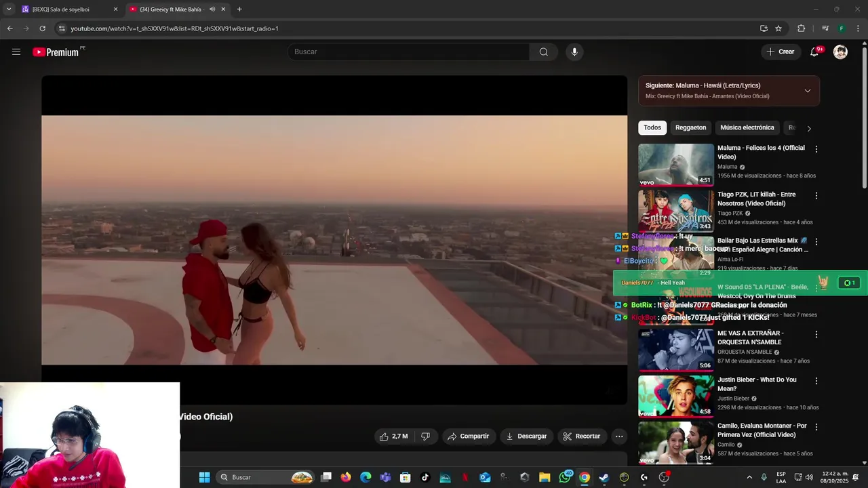
Task: Open Tiago PZK Entre Nosotros thumbnail
Action: coord(676,211)
